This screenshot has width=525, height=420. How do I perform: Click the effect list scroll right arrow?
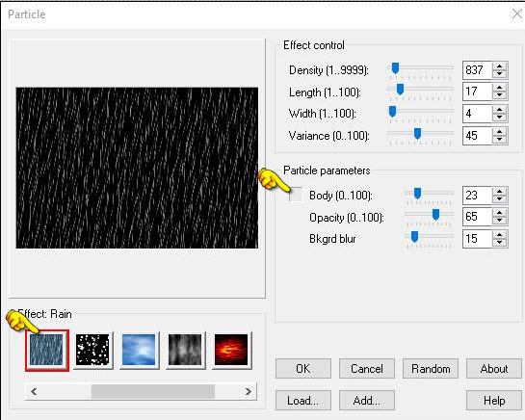coord(249,391)
